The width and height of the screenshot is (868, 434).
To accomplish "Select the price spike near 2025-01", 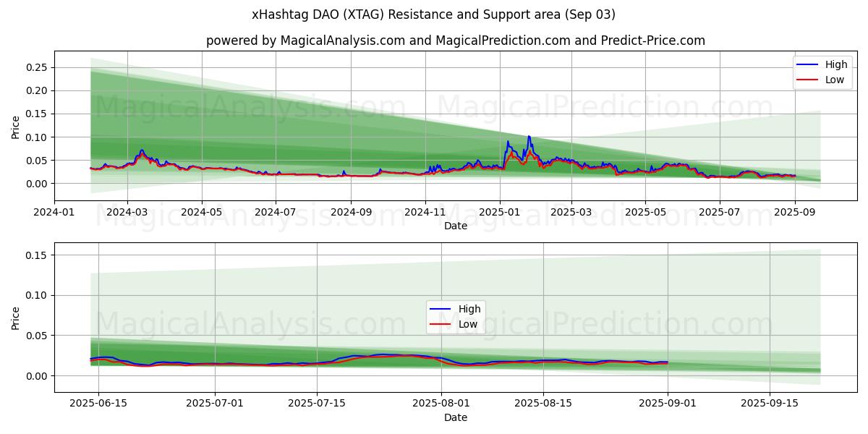I will click(x=529, y=137).
